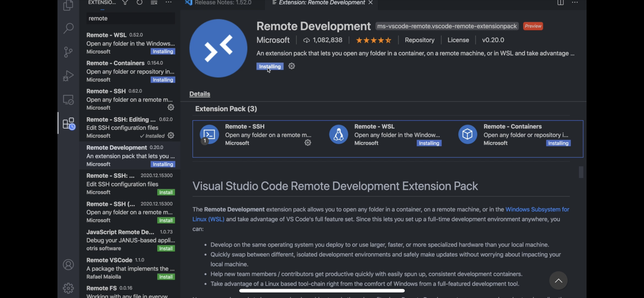Open the Explorer files icon in activity bar
This screenshot has height=298, width=644.
coord(68,5)
